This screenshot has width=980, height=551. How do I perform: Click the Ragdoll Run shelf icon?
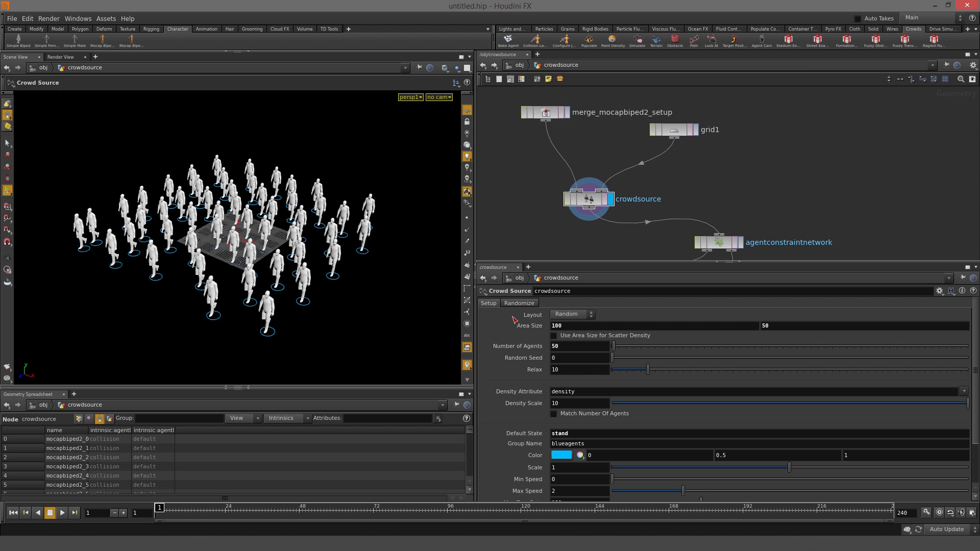(934, 40)
